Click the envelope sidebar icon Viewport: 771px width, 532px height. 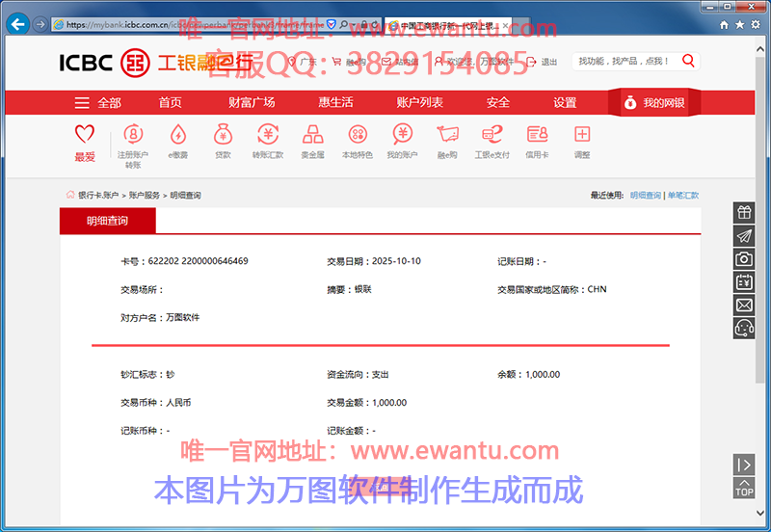click(x=744, y=306)
